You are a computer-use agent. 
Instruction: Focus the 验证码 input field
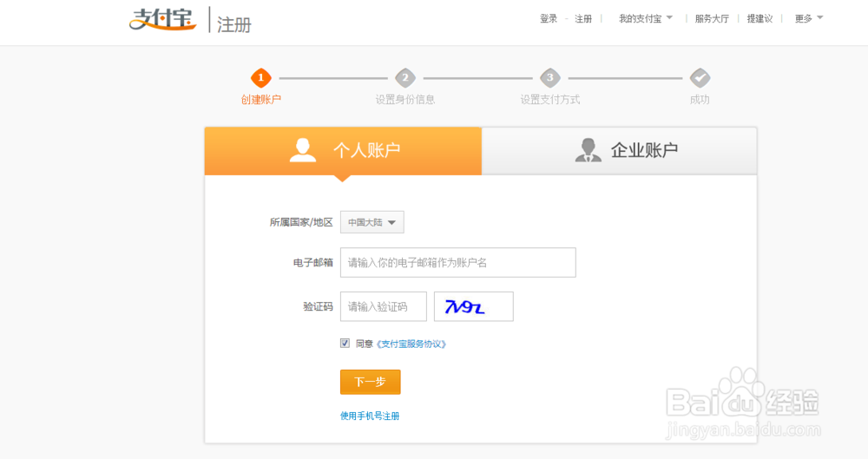[384, 306]
